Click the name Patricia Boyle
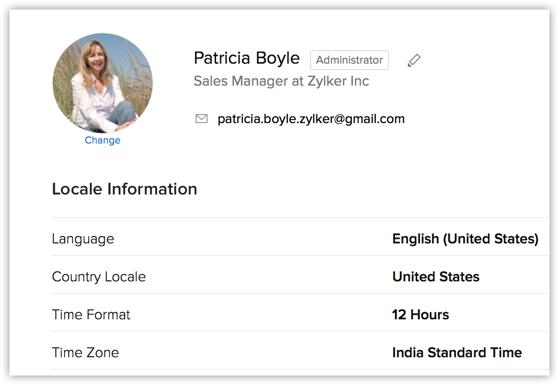Viewport: 559px width, 385px height. pyautogui.click(x=247, y=58)
